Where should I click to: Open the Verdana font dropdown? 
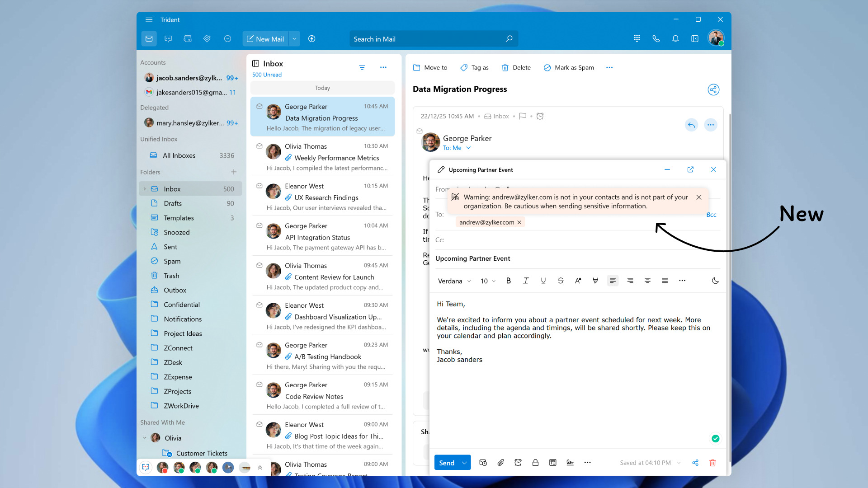pos(454,281)
